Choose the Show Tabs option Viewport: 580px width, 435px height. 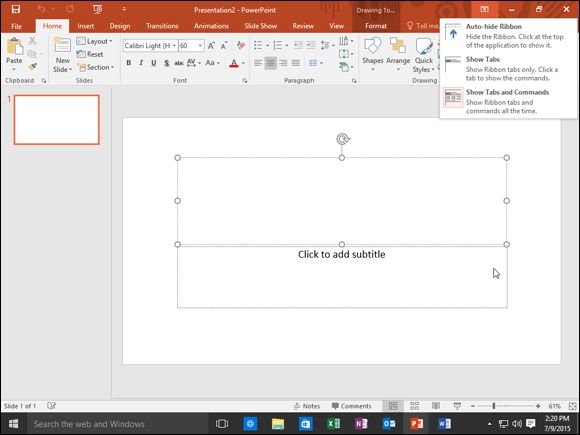(x=508, y=68)
